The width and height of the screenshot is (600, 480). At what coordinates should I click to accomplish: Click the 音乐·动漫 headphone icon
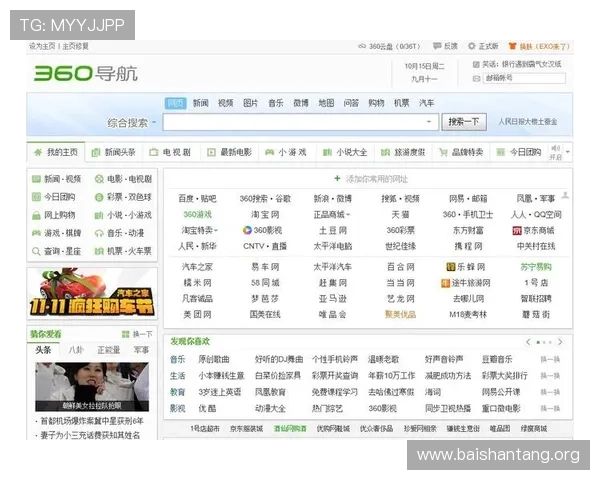click(x=99, y=233)
